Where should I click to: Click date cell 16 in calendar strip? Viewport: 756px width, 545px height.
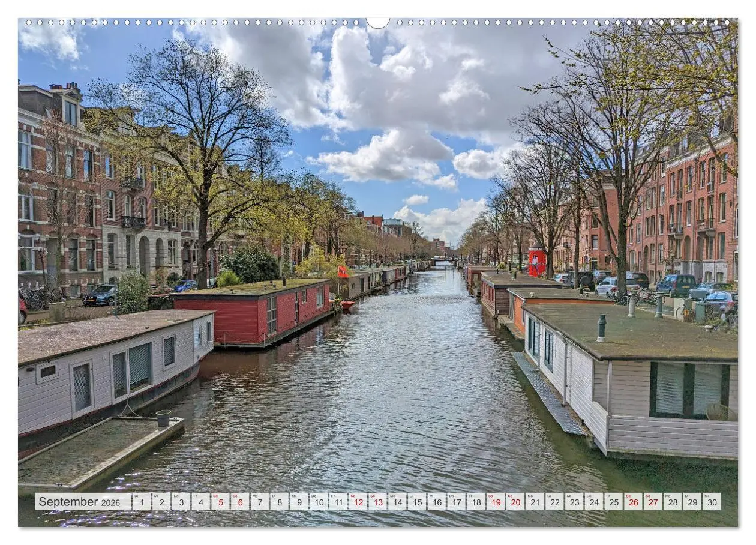click(436, 502)
